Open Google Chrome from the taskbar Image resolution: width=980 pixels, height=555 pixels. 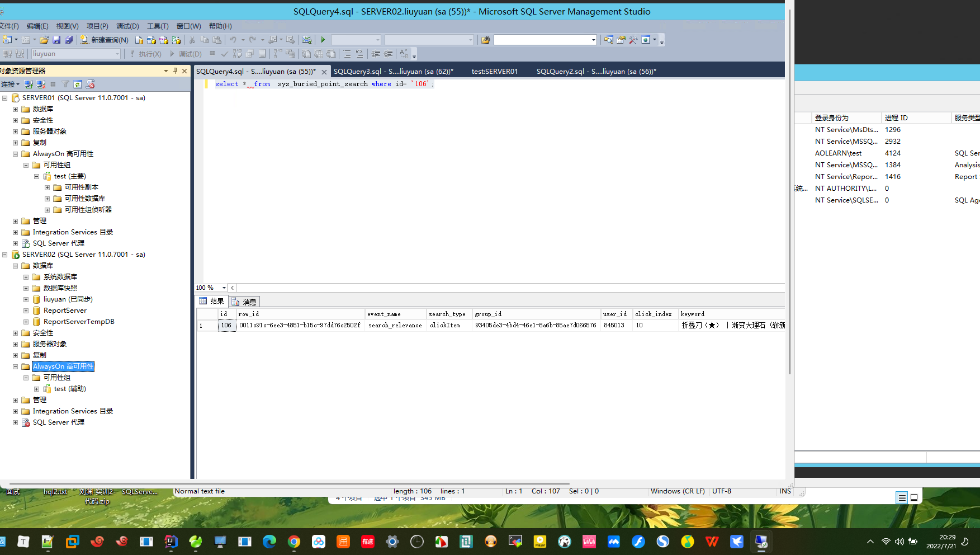[294, 542]
